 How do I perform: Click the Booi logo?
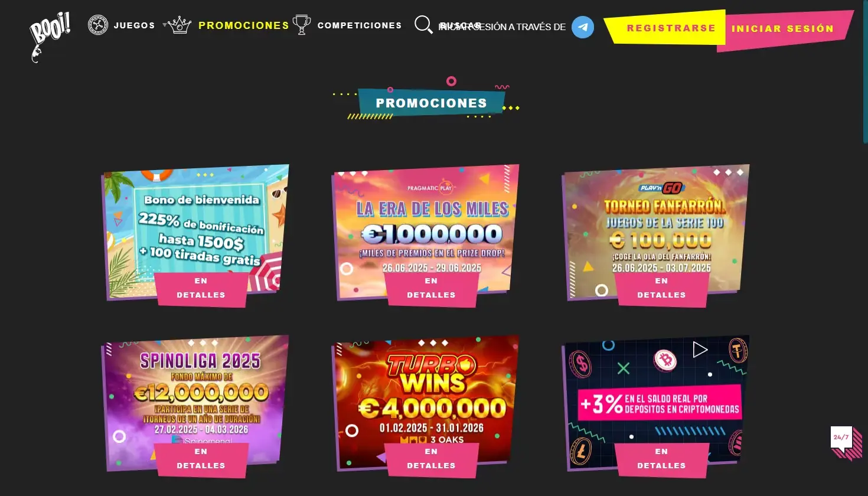pyautogui.click(x=50, y=35)
